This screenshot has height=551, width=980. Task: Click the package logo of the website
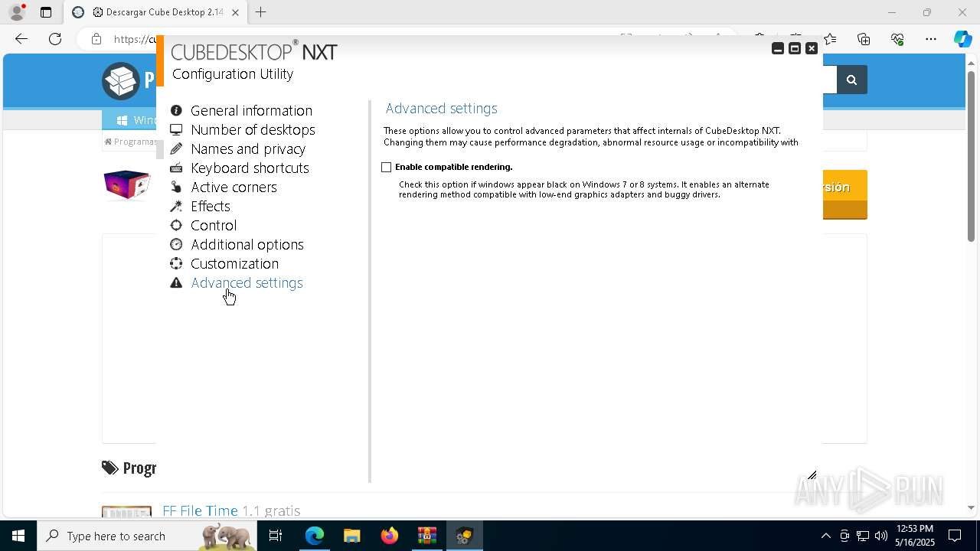(x=121, y=80)
